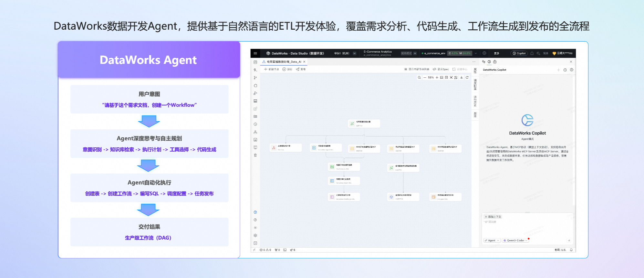Open the clock history sidebar icon
The image size is (644, 278).
255,124
